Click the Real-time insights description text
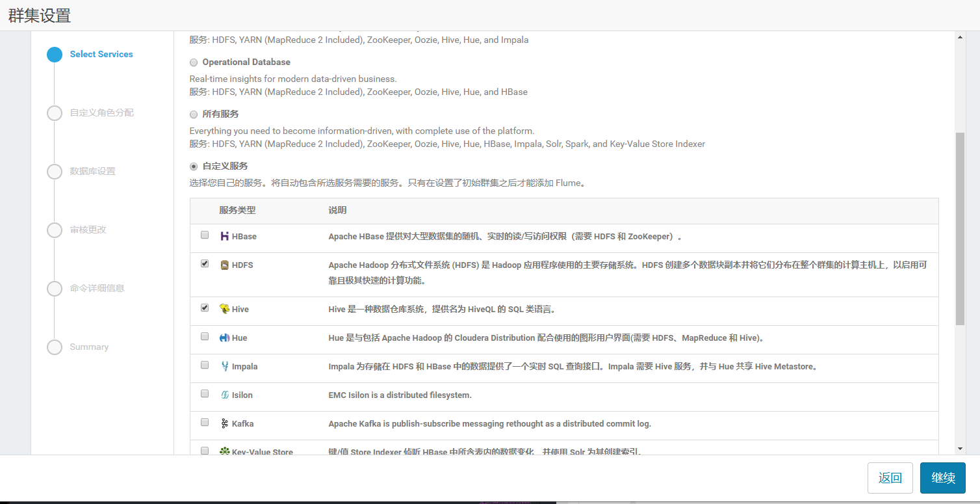 click(293, 79)
